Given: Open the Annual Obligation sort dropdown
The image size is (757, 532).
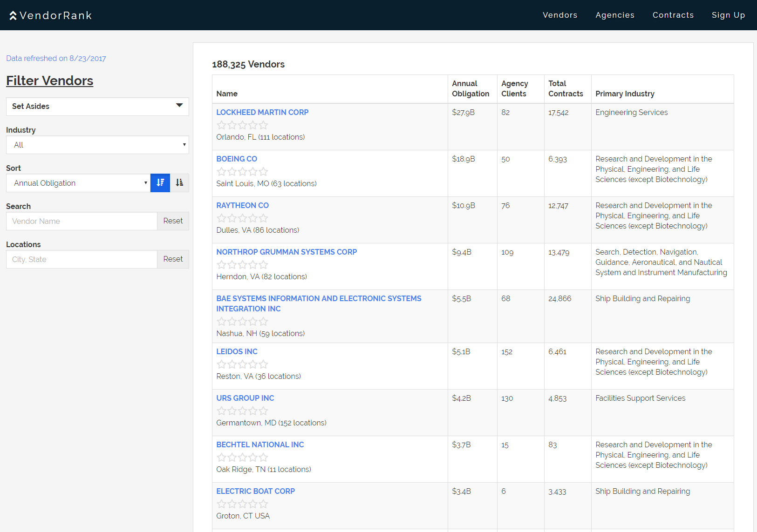Looking at the screenshot, I should 78,183.
